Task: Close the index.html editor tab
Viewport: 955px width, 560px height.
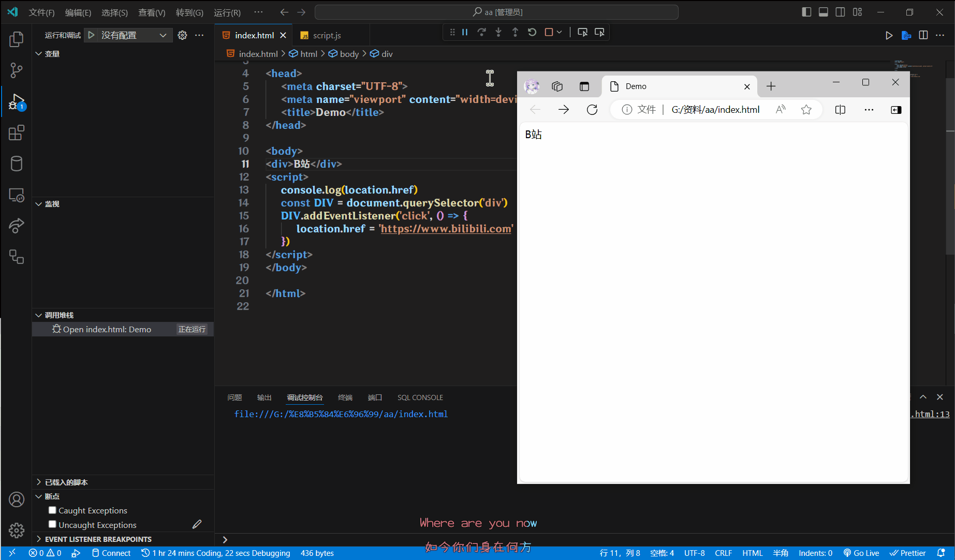Action: [x=283, y=35]
